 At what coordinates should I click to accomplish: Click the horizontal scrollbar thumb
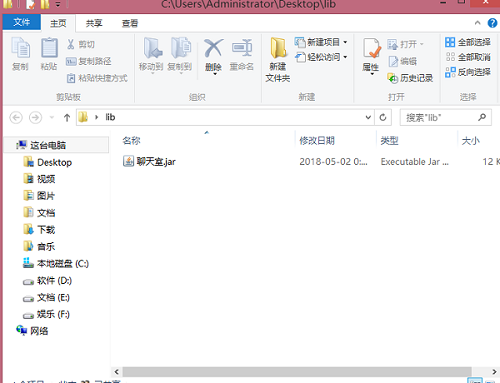(297, 372)
